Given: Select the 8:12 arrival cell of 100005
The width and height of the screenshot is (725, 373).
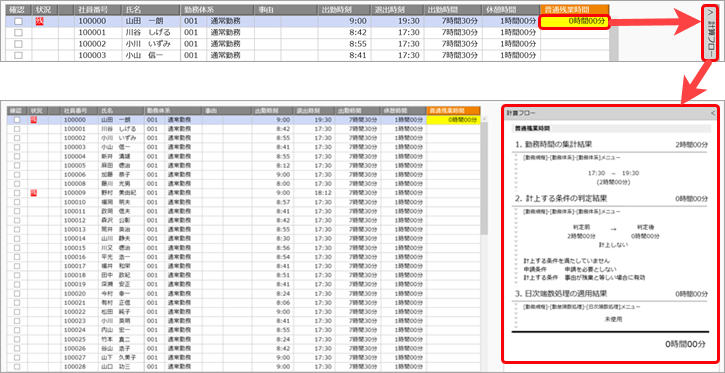Looking at the screenshot, I should (x=272, y=165).
